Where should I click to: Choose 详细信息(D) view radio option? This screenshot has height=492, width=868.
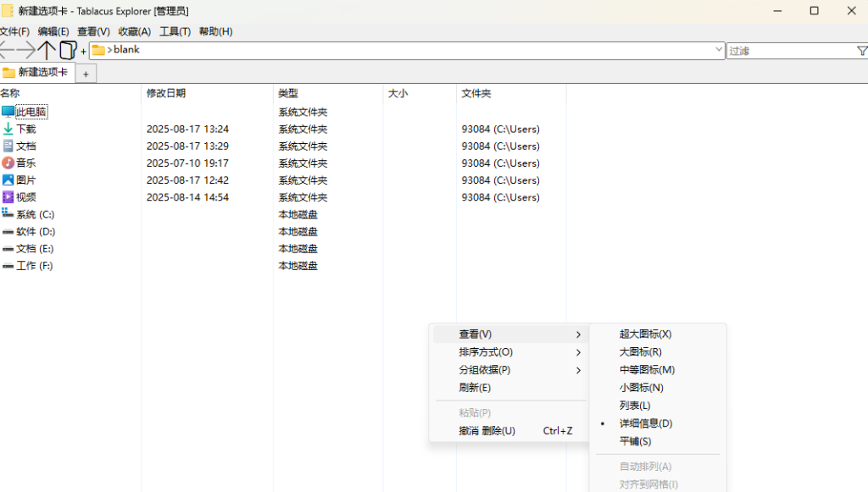point(645,423)
